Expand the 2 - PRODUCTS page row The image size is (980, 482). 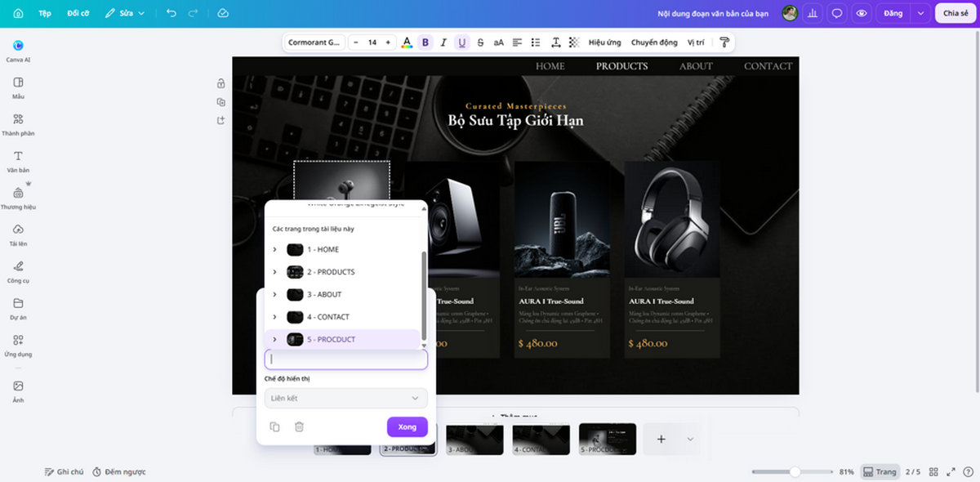point(274,272)
